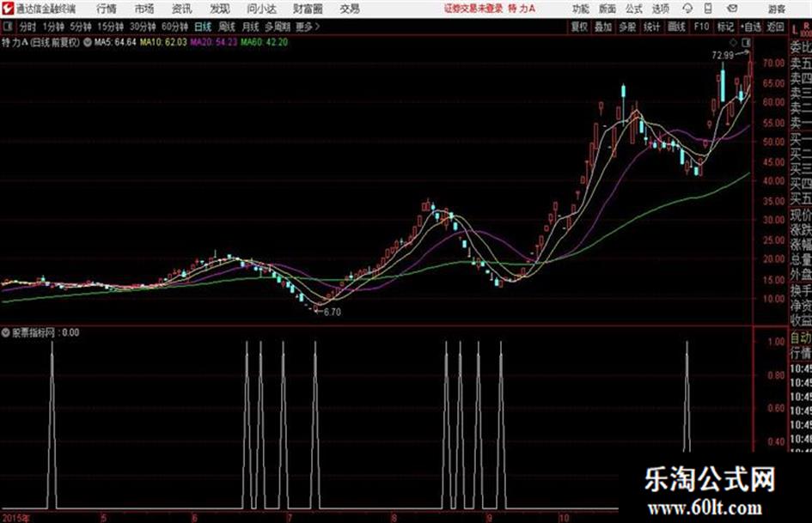Open the 股票指标网 sub-indicator dropdown icon
The image size is (812, 523).
[6, 332]
